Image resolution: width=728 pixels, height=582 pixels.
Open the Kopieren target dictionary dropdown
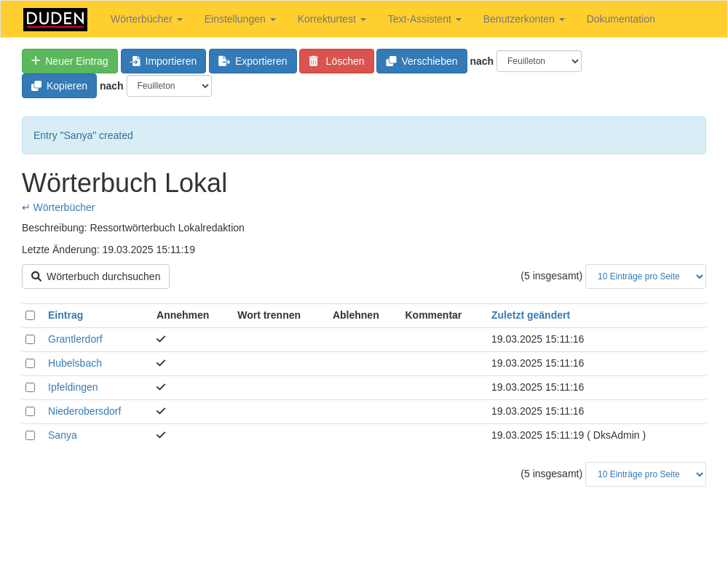tap(169, 86)
